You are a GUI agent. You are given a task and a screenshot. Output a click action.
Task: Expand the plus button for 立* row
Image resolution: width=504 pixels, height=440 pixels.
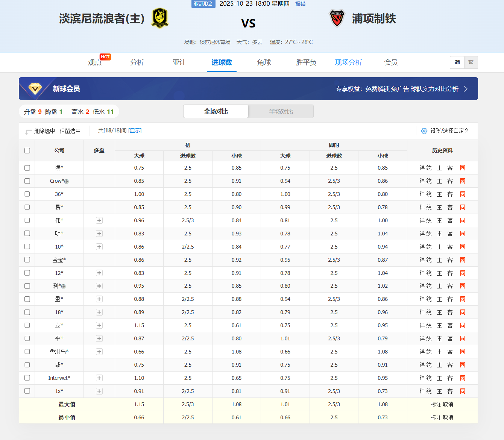pyautogui.click(x=99, y=325)
